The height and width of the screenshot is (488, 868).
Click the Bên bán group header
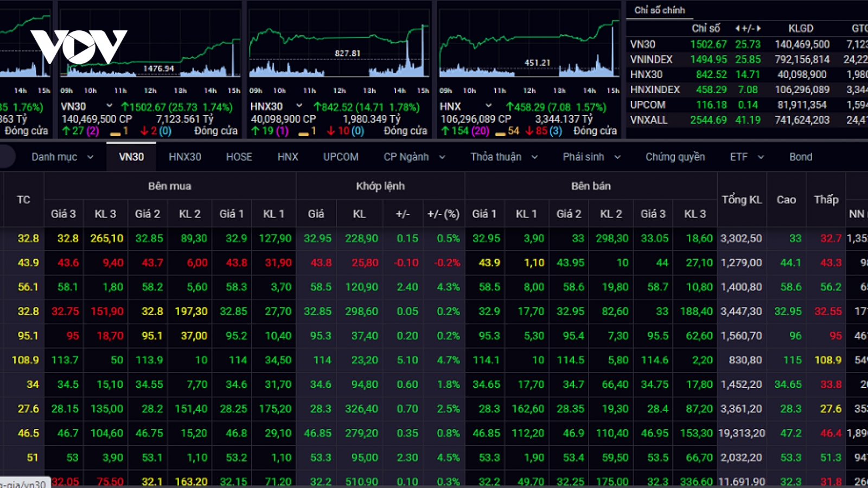pyautogui.click(x=591, y=186)
